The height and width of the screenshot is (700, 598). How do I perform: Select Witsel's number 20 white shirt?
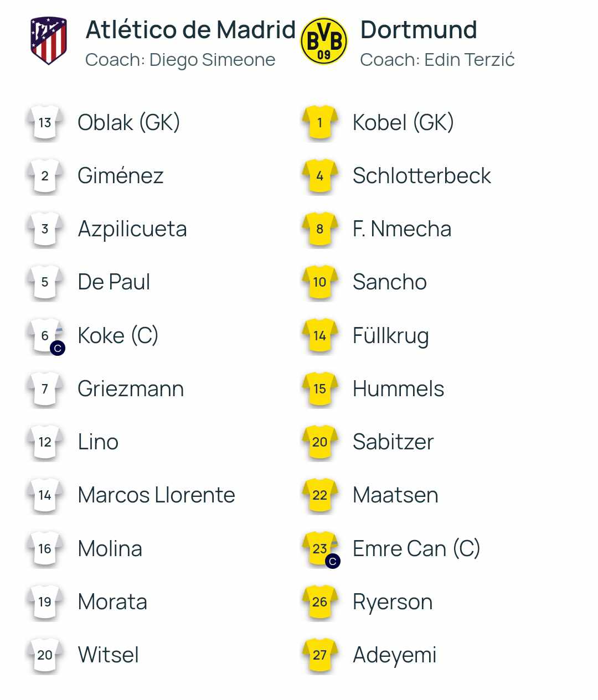45,655
